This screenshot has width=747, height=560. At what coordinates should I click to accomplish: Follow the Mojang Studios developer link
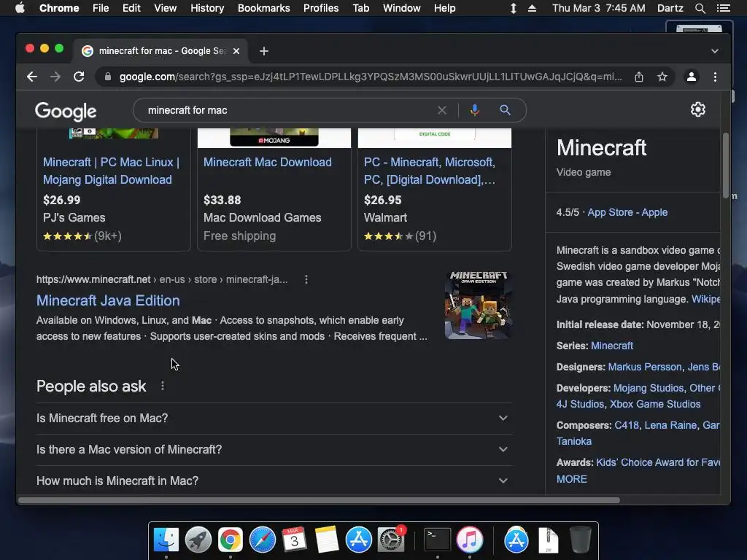tap(649, 388)
